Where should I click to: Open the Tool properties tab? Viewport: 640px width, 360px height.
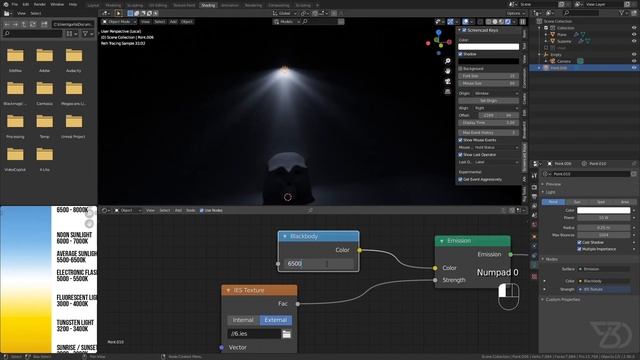coord(534,176)
